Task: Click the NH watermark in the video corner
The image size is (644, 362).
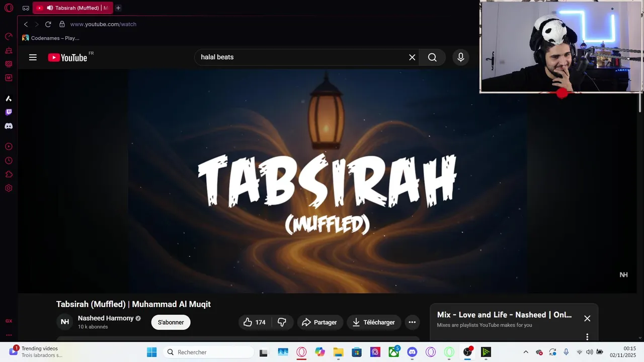Action: tap(623, 275)
